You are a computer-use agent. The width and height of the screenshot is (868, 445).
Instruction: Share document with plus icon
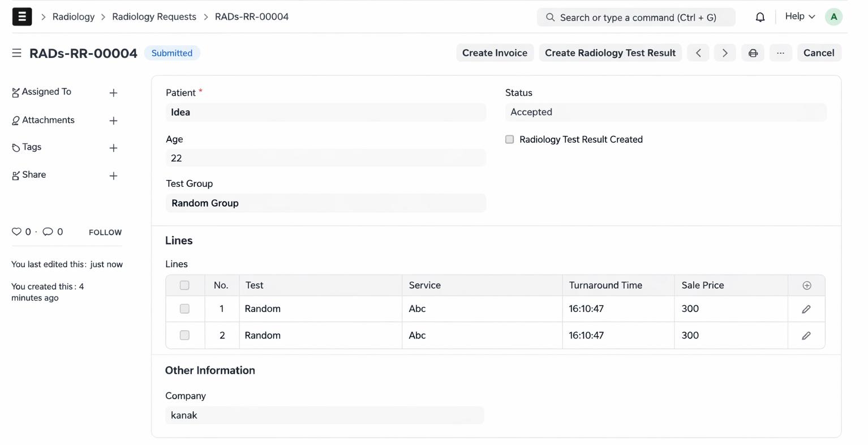113,176
